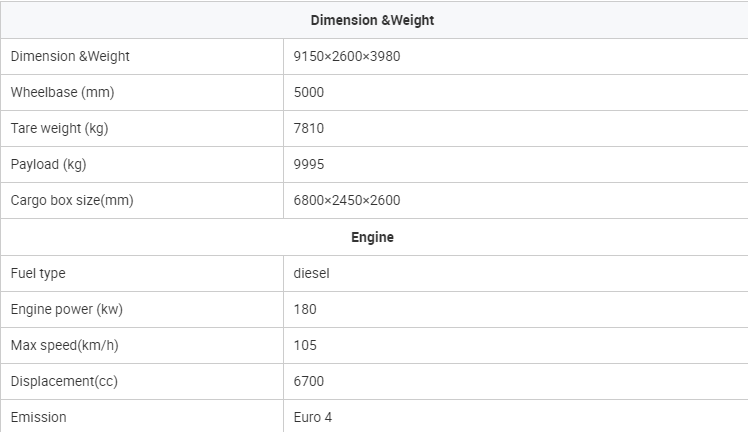Select the payload value 9995
This screenshot has width=748, height=432.
click(x=309, y=164)
